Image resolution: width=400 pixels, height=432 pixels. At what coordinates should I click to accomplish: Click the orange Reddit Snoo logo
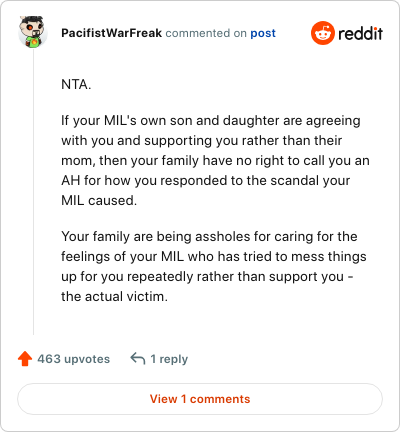[323, 33]
